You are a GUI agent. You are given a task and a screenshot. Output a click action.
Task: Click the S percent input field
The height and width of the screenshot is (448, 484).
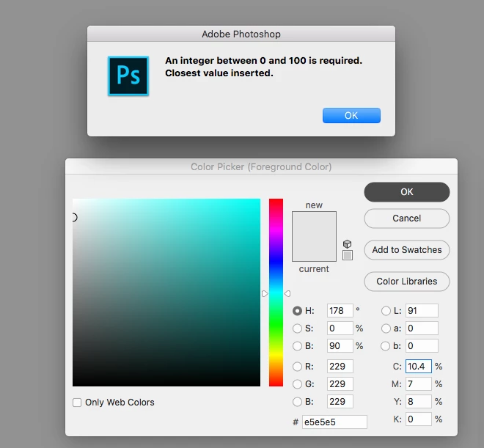[x=340, y=328]
